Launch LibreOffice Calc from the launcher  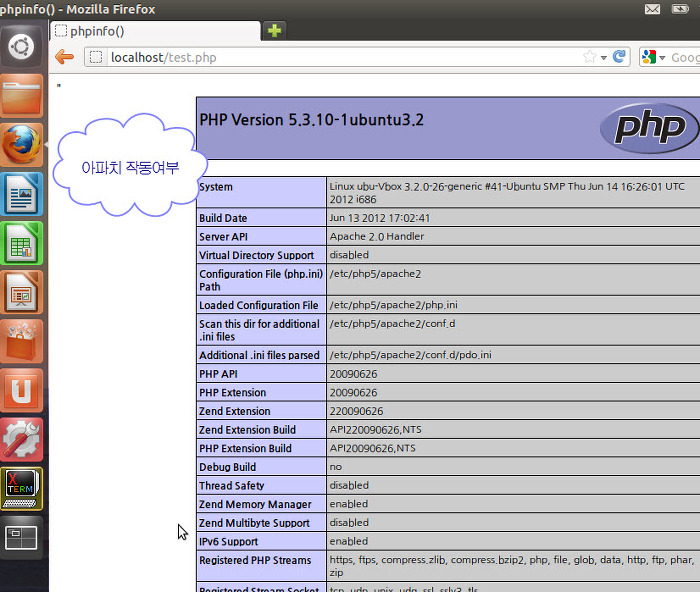23,242
